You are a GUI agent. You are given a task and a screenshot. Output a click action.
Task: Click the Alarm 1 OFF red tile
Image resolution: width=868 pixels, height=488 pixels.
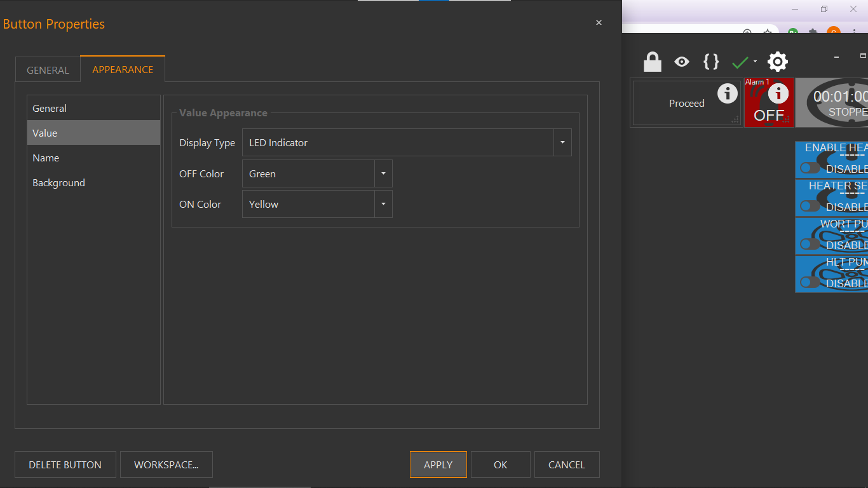769,102
